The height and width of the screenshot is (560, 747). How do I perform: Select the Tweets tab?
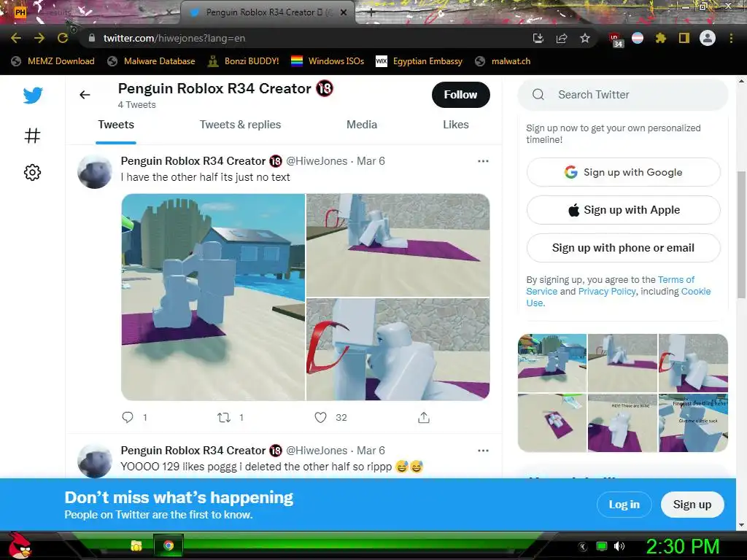[116, 125]
